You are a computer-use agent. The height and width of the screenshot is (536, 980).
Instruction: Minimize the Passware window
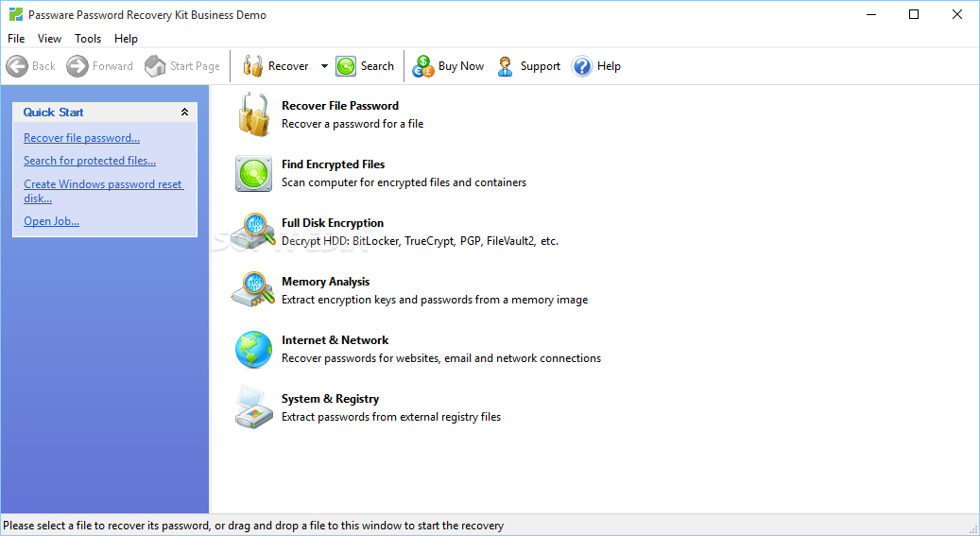tap(871, 14)
